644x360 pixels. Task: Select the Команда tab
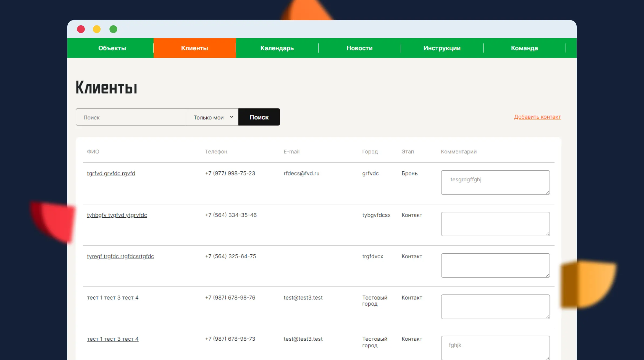(x=524, y=48)
